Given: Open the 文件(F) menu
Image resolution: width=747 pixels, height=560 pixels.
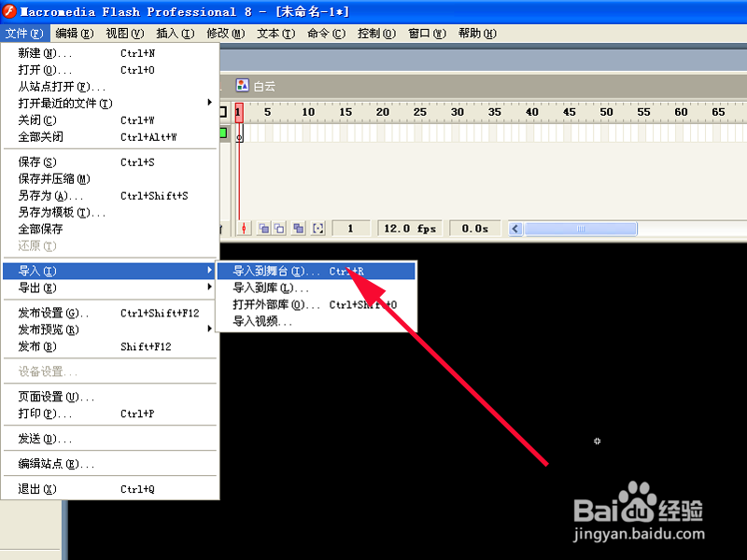Looking at the screenshot, I should [24, 34].
